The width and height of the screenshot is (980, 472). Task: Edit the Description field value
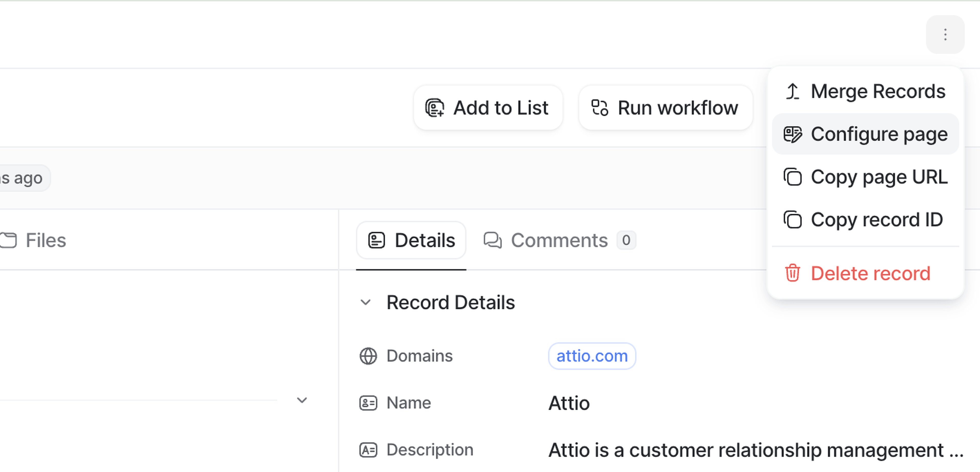(x=755, y=450)
